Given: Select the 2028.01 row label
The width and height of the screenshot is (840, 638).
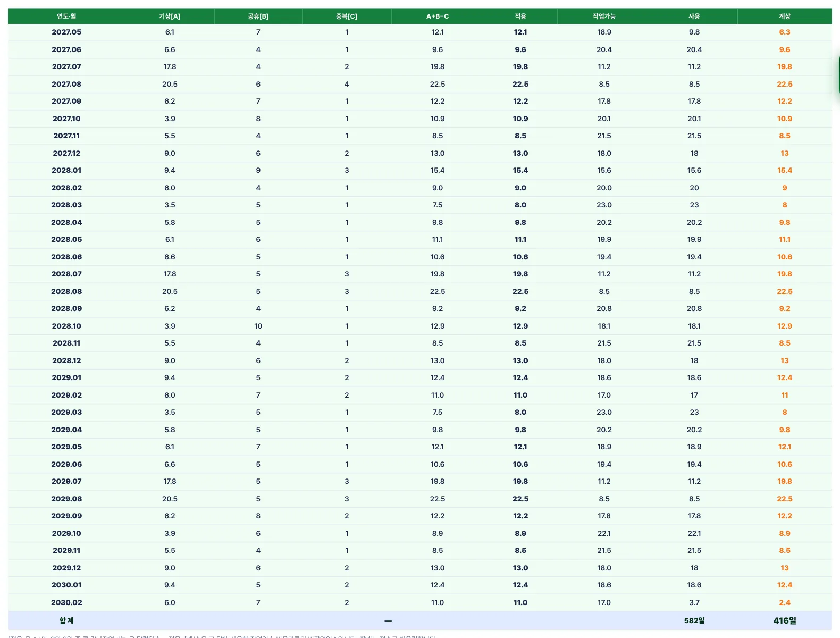Looking at the screenshot, I should point(66,170).
